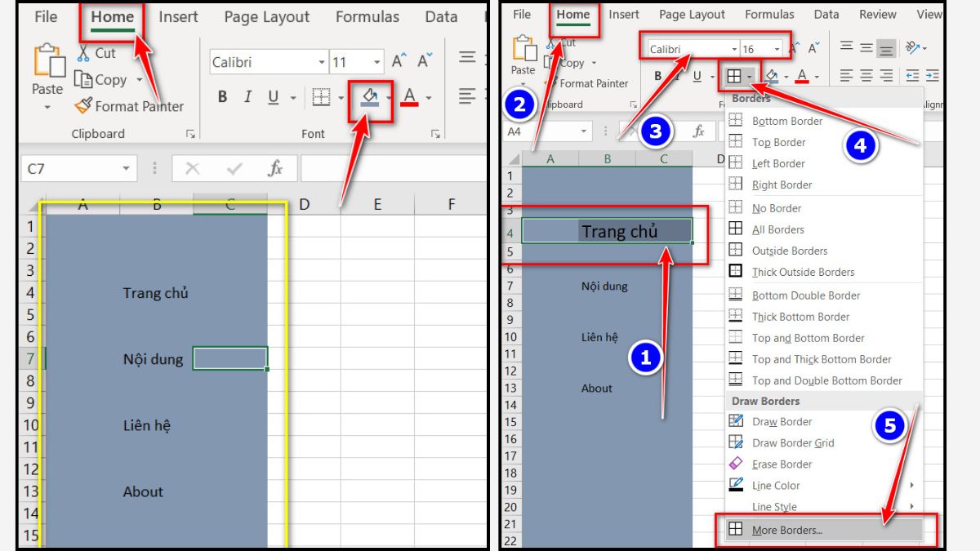Open More Borders dialog

click(786, 530)
